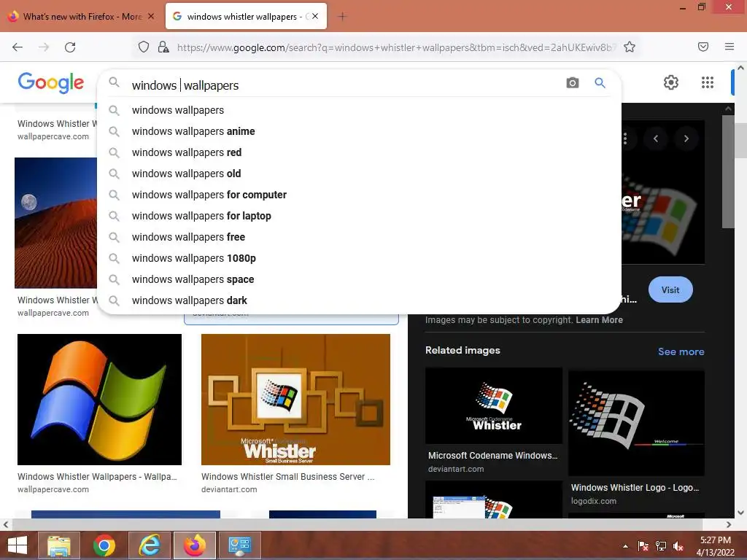Close the windows whistler wallpapers tab
Screen dimensions: 747x560
click(x=315, y=16)
